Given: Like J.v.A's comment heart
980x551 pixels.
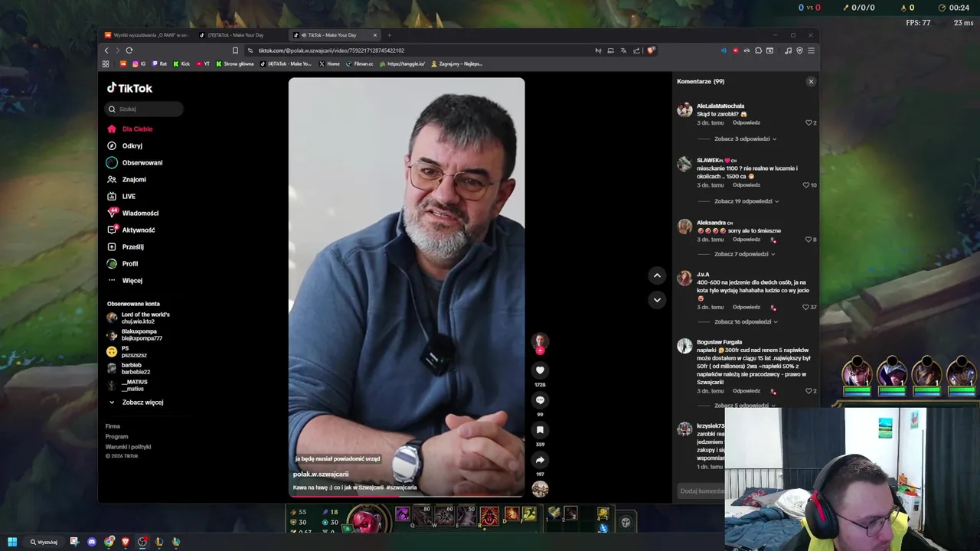Looking at the screenshot, I should pos(805,307).
